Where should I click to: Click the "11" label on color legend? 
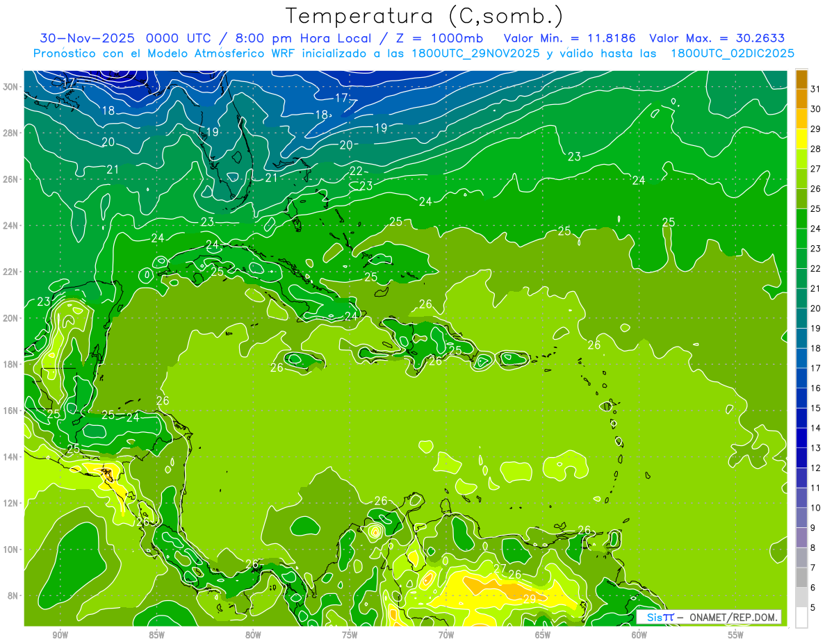pos(816,488)
